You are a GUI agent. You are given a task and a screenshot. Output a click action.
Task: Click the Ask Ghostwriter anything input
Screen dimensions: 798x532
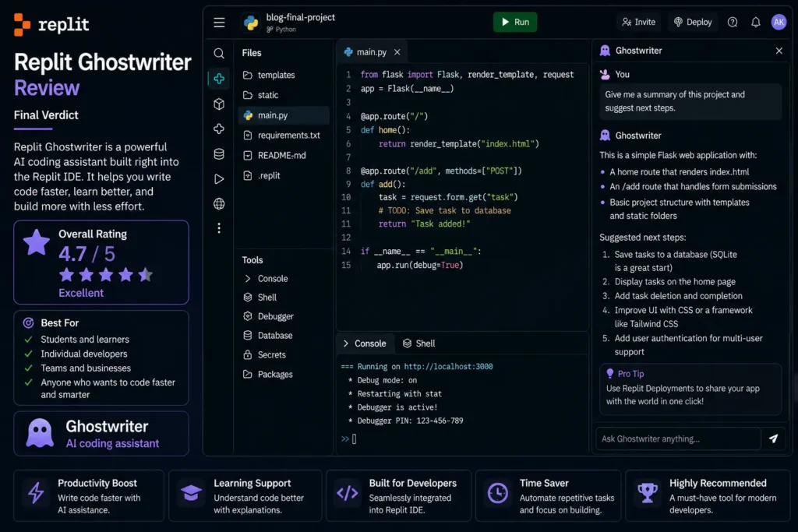(678, 439)
